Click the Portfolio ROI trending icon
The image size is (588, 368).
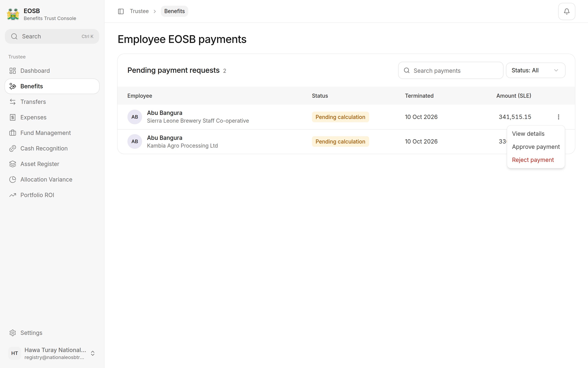point(13,195)
